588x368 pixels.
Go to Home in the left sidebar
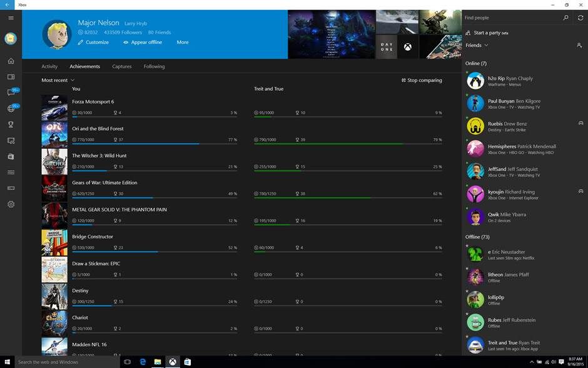pos(11,61)
